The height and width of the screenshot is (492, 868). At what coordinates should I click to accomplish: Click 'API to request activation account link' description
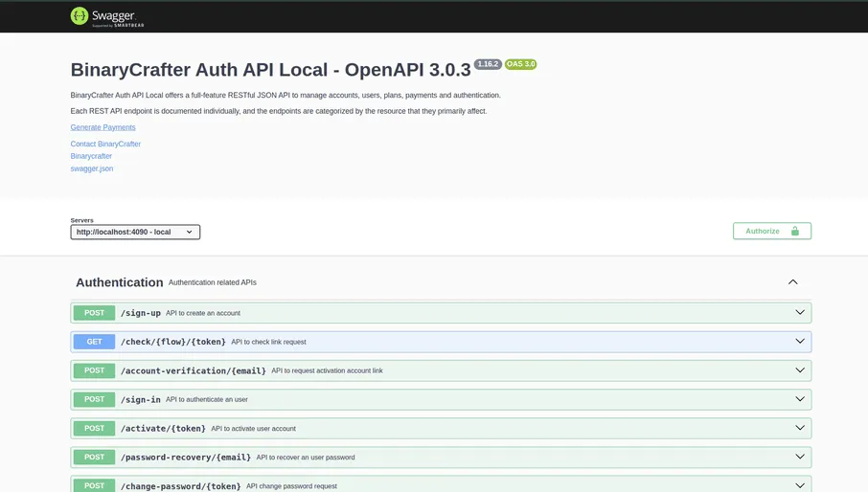point(327,370)
